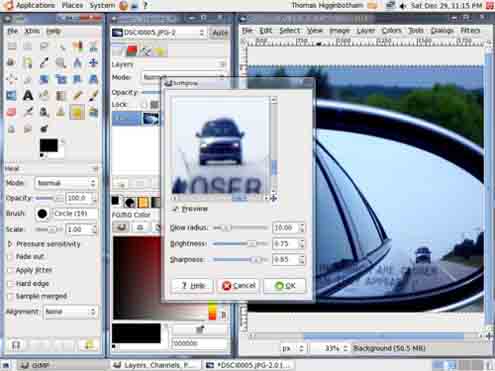Click the Softglow preview navigation icon
495x371 pixels.
tap(274, 198)
